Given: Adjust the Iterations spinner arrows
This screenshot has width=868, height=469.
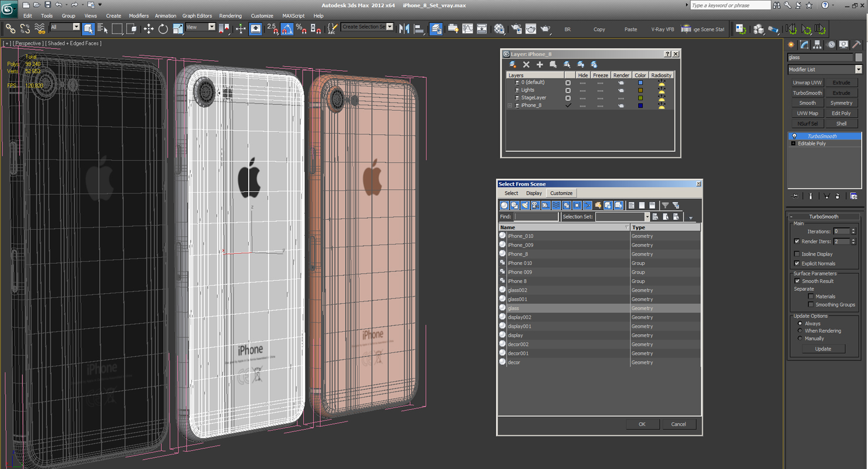Looking at the screenshot, I should [x=853, y=231].
